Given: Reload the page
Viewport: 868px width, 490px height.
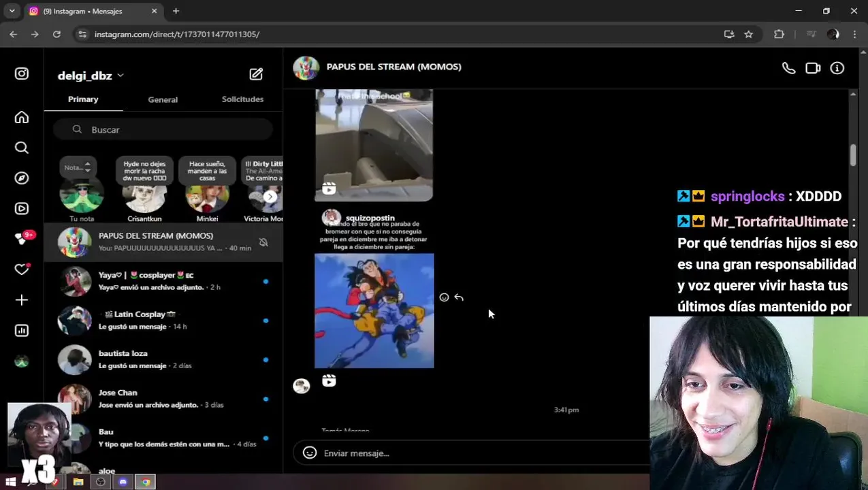Looking at the screenshot, I should click(x=57, y=34).
